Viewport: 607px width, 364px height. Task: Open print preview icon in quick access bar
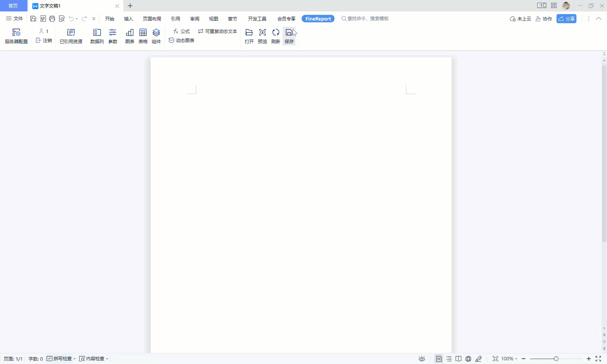click(62, 19)
